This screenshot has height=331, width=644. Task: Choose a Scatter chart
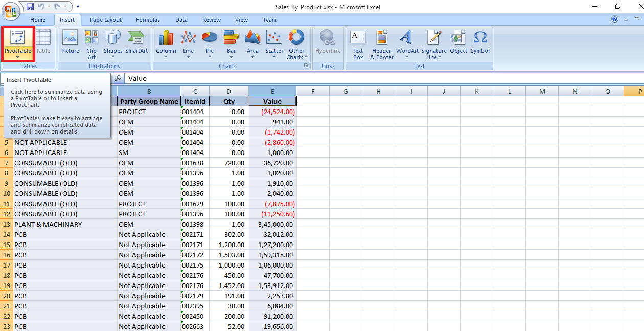(274, 44)
